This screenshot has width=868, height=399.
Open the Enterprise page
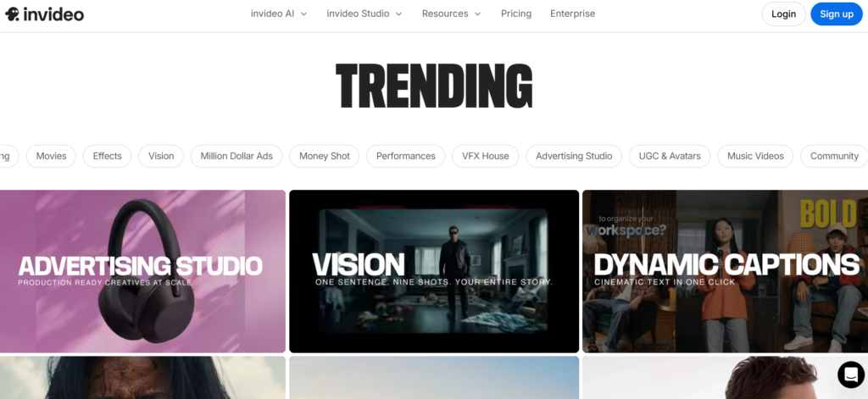(572, 14)
